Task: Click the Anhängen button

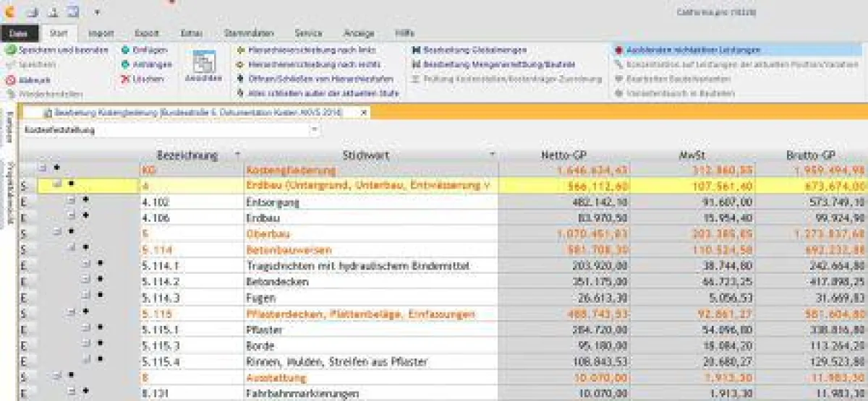Action: tap(147, 65)
